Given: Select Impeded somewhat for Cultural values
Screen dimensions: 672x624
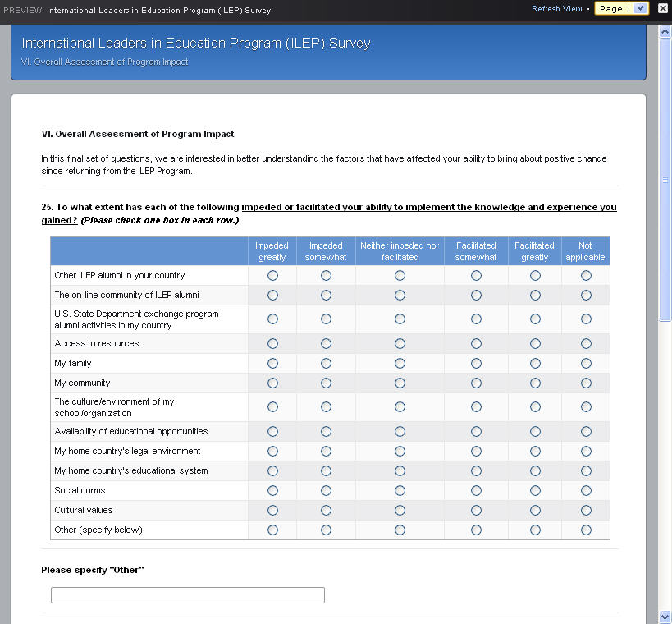Looking at the screenshot, I should tap(326, 510).
